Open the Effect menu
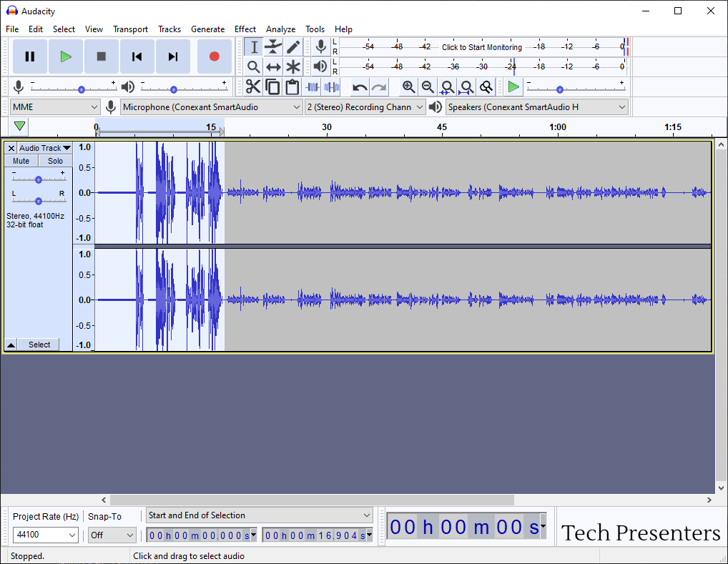The height and width of the screenshot is (564, 728). click(x=245, y=29)
